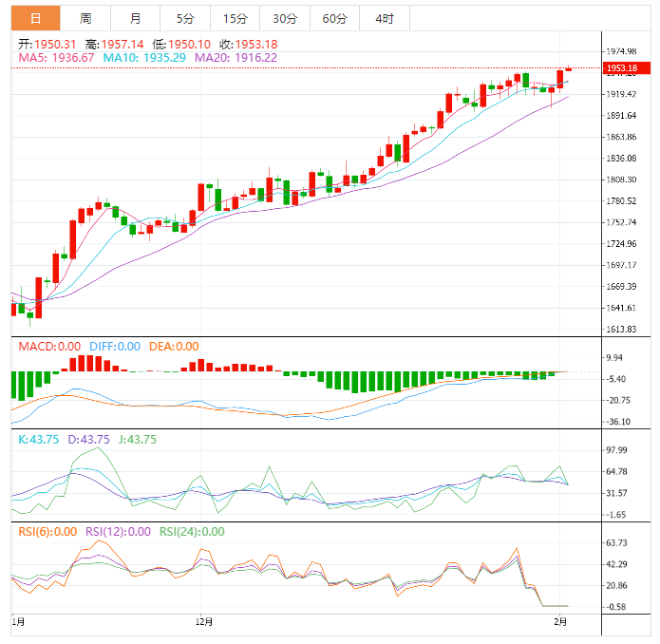
Task: Click the DEA value label
Action: [x=173, y=347]
